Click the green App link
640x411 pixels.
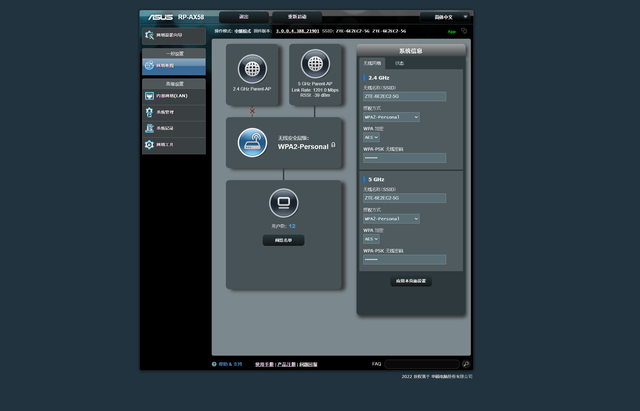pyautogui.click(x=451, y=31)
